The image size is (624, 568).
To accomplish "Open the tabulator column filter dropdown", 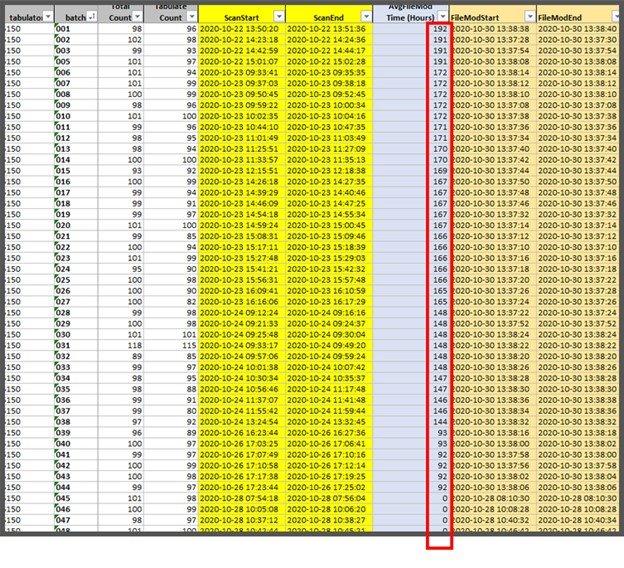I will [47, 17].
